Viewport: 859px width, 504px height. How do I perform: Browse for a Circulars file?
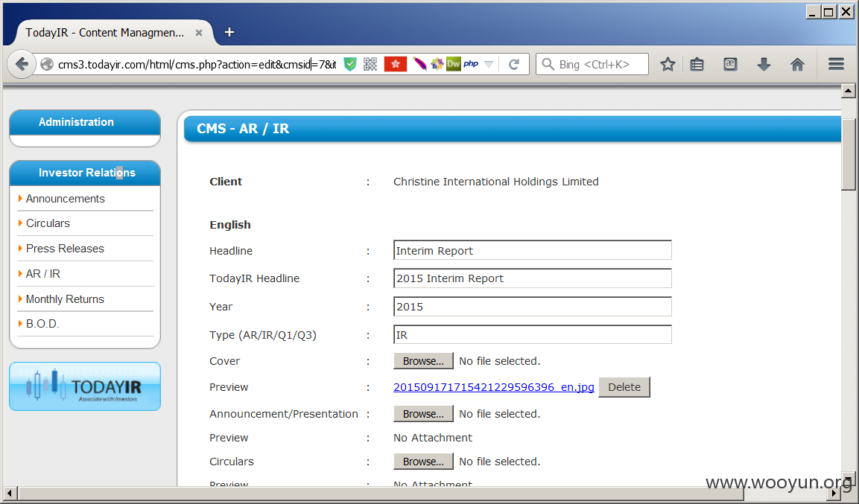pos(423,462)
